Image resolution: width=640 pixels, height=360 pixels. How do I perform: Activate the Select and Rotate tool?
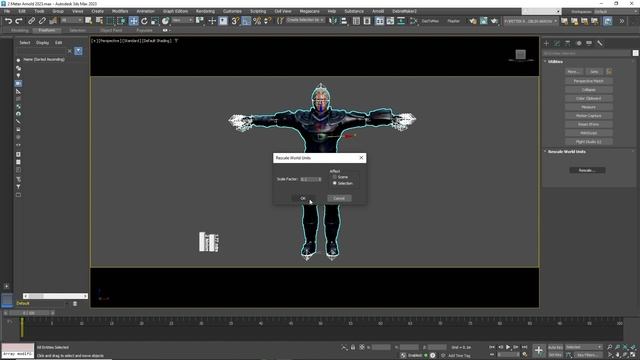(144, 21)
